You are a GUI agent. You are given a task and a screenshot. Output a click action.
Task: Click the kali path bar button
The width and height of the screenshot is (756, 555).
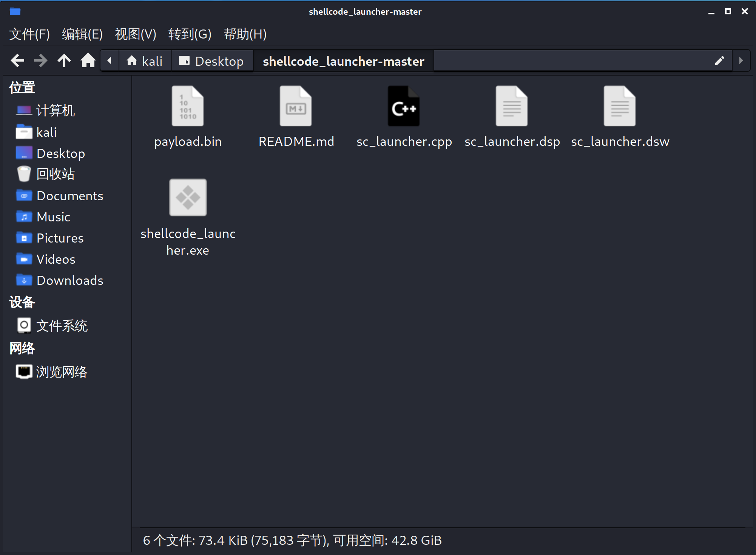[145, 61]
